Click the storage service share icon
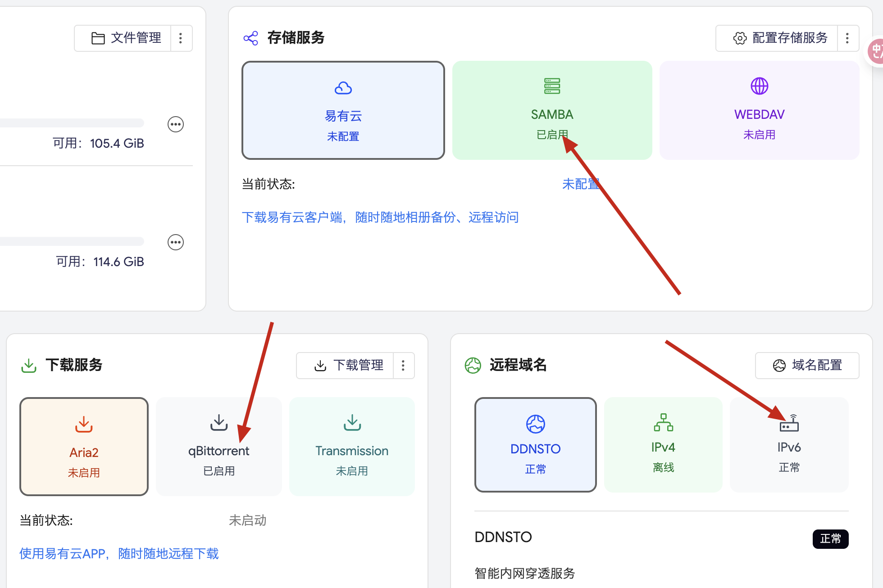This screenshot has height=588, width=883. [x=251, y=38]
